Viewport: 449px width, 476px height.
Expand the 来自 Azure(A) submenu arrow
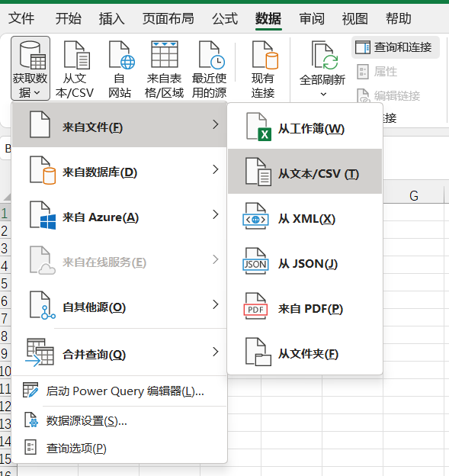216,214
